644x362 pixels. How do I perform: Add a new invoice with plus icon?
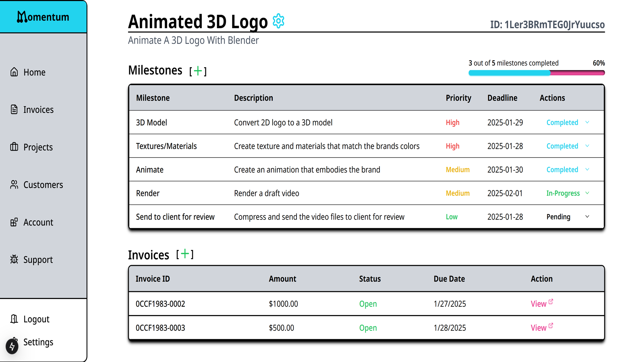click(185, 254)
